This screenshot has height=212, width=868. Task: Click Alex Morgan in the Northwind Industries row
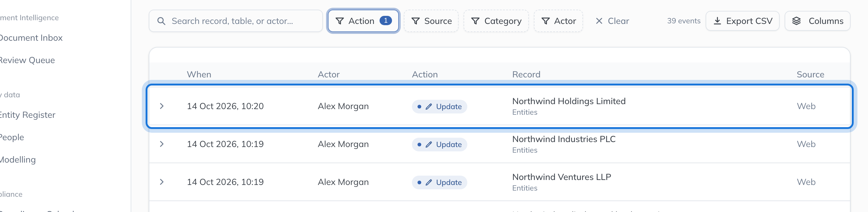coord(343,144)
